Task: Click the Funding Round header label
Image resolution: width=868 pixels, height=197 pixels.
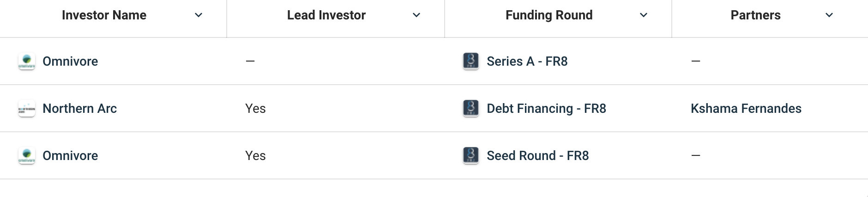Action: [x=549, y=15]
